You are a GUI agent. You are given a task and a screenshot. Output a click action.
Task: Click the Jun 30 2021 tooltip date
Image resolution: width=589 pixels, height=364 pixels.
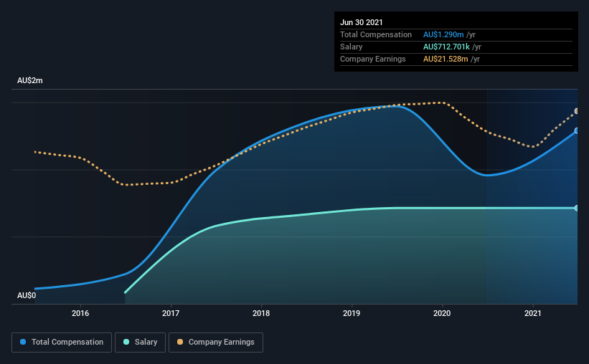[x=362, y=22]
